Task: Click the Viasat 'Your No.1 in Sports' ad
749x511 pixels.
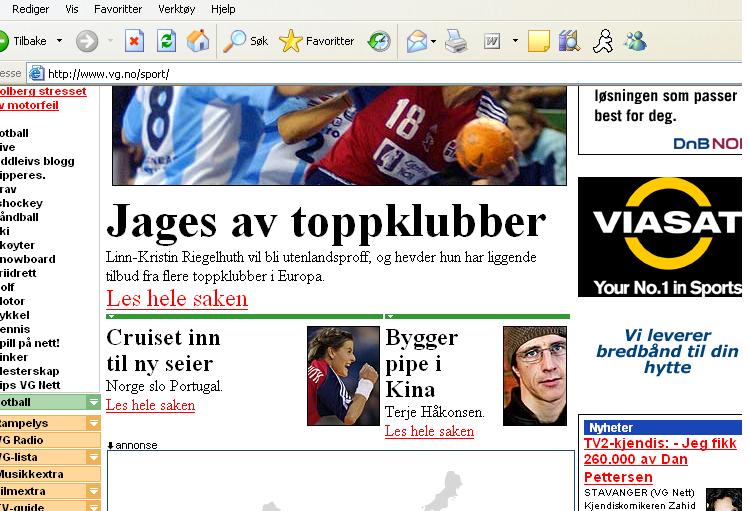Action: (x=660, y=237)
